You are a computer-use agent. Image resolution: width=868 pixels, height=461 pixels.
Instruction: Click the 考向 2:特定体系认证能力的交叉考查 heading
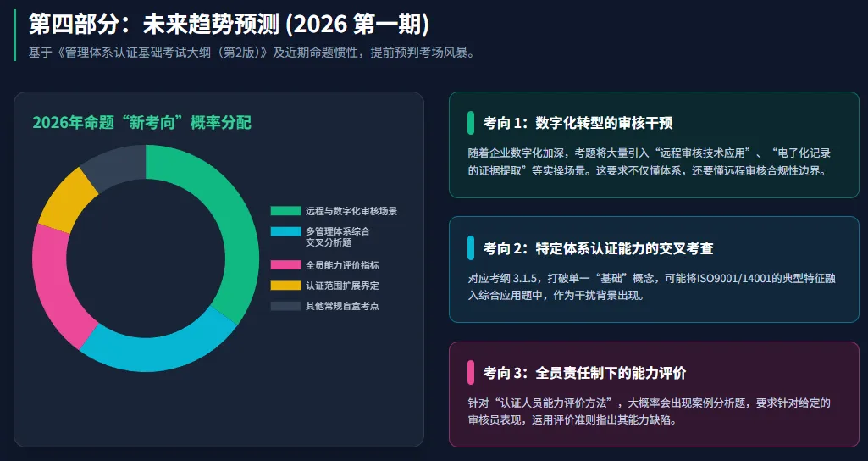(x=599, y=248)
